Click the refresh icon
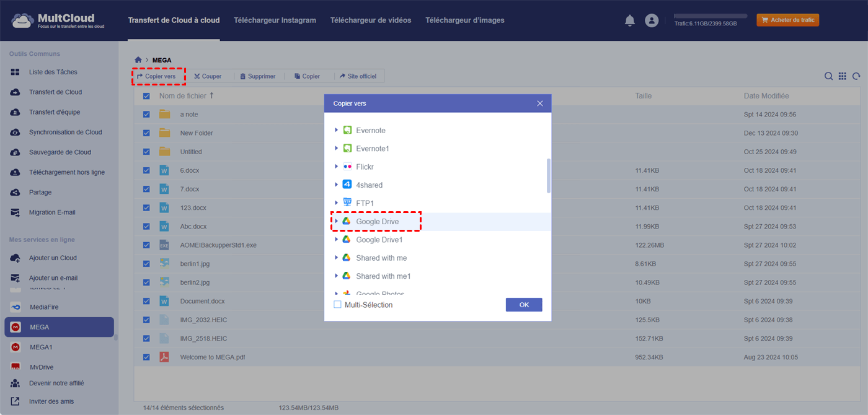 [x=856, y=76]
